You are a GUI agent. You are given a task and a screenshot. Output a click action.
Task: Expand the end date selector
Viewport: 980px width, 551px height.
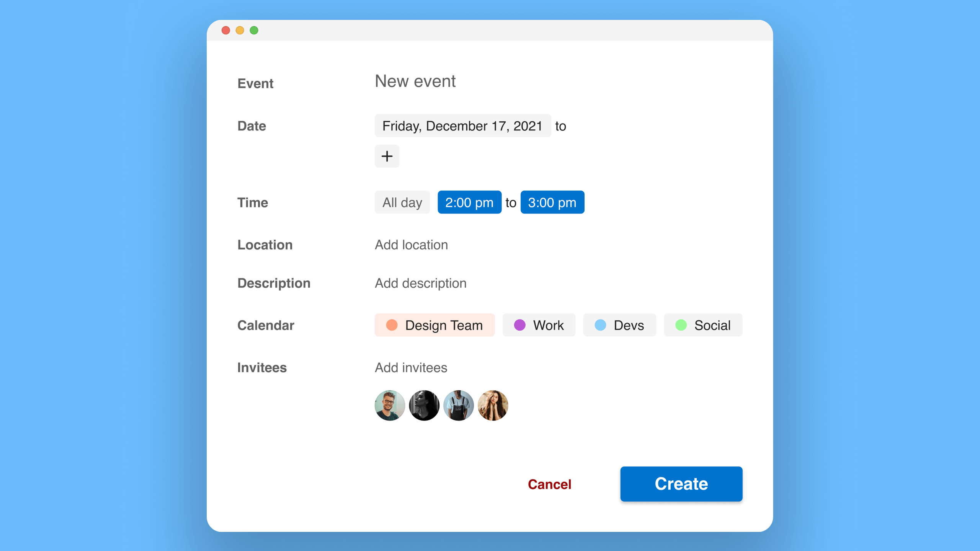coord(386,156)
